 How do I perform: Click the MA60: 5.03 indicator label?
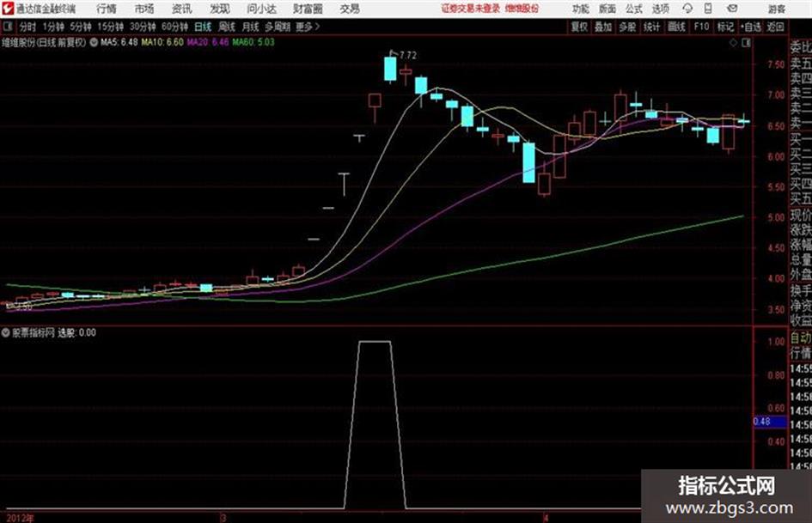click(253, 42)
